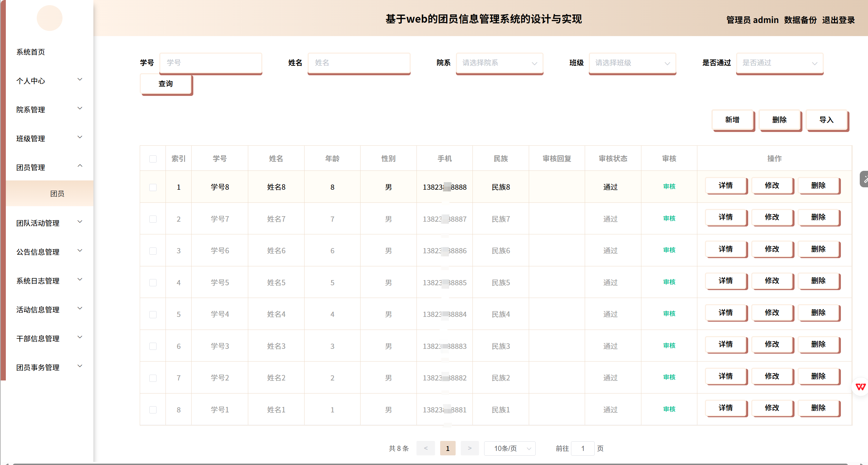Click the next page arrow
The height and width of the screenshot is (465, 868).
(469, 448)
